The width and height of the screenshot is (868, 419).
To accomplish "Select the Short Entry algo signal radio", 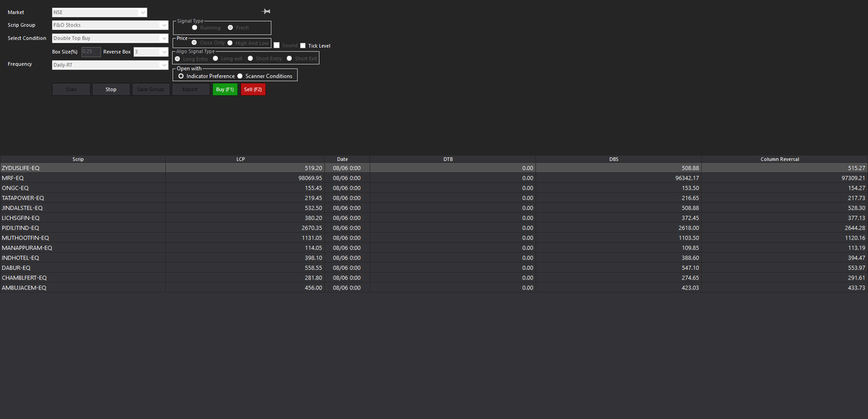I will click(250, 59).
